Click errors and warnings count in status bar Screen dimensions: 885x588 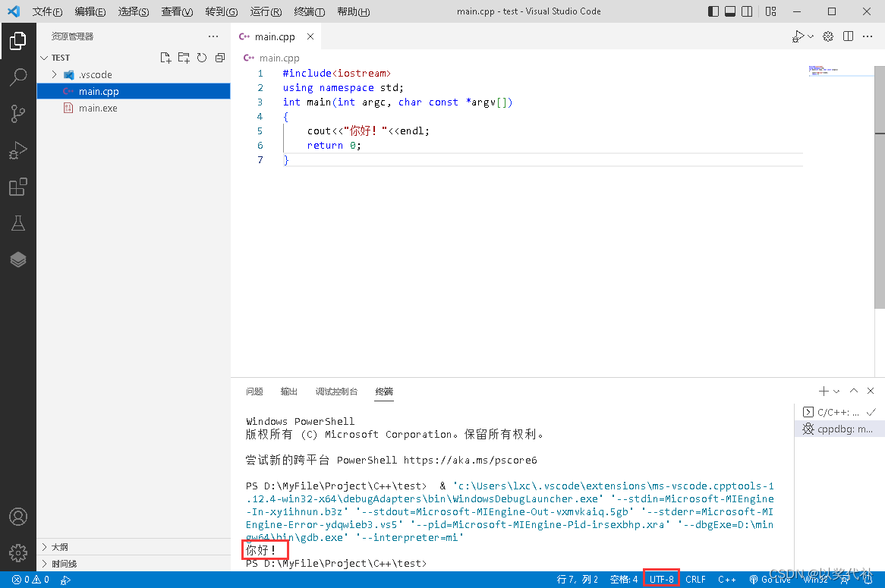pyautogui.click(x=30, y=580)
